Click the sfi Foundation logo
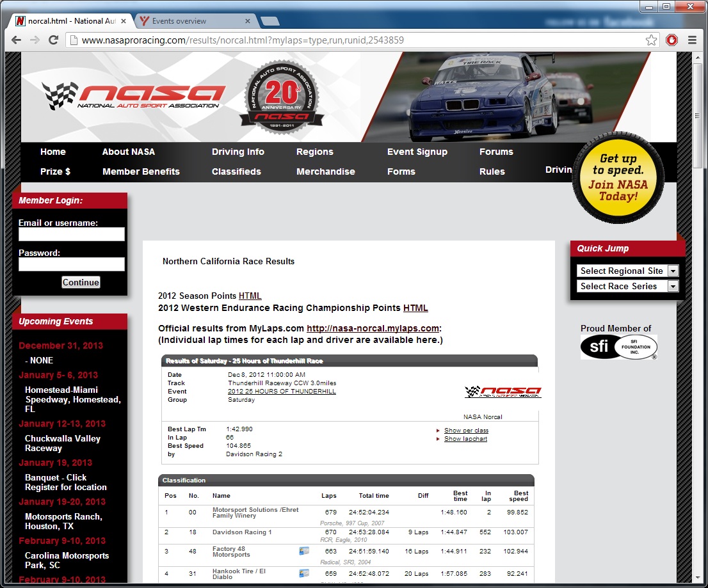This screenshot has width=708, height=588. tap(618, 347)
